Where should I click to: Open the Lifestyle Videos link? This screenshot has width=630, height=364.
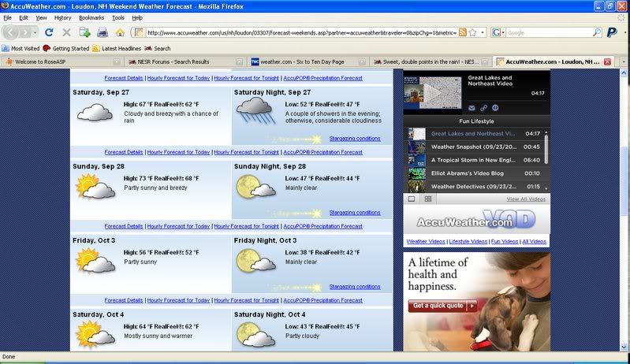pos(468,242)
